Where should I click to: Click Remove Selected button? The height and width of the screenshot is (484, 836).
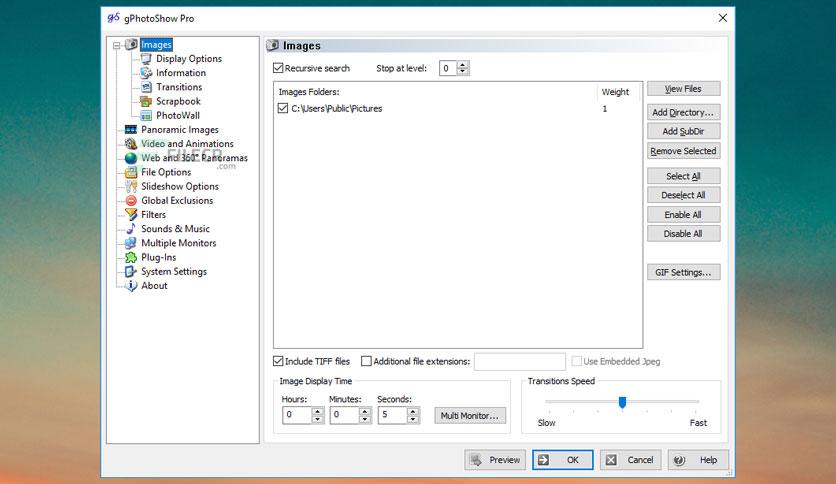point(684,151)
